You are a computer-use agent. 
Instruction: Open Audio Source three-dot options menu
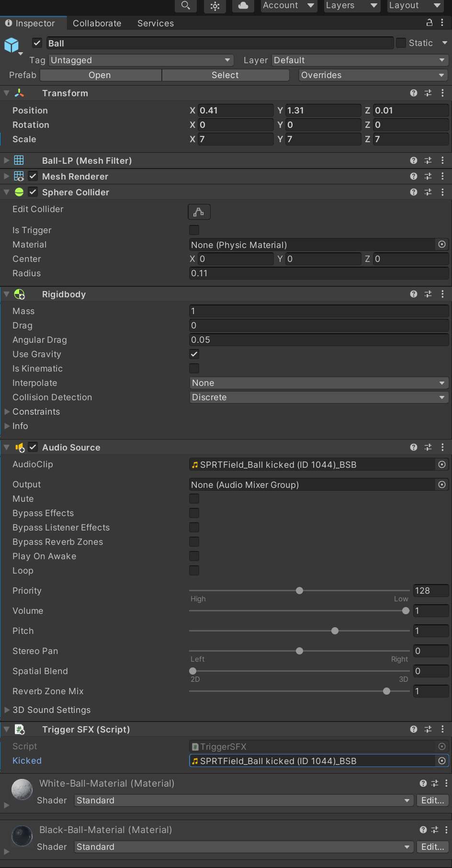coord(442,447)
